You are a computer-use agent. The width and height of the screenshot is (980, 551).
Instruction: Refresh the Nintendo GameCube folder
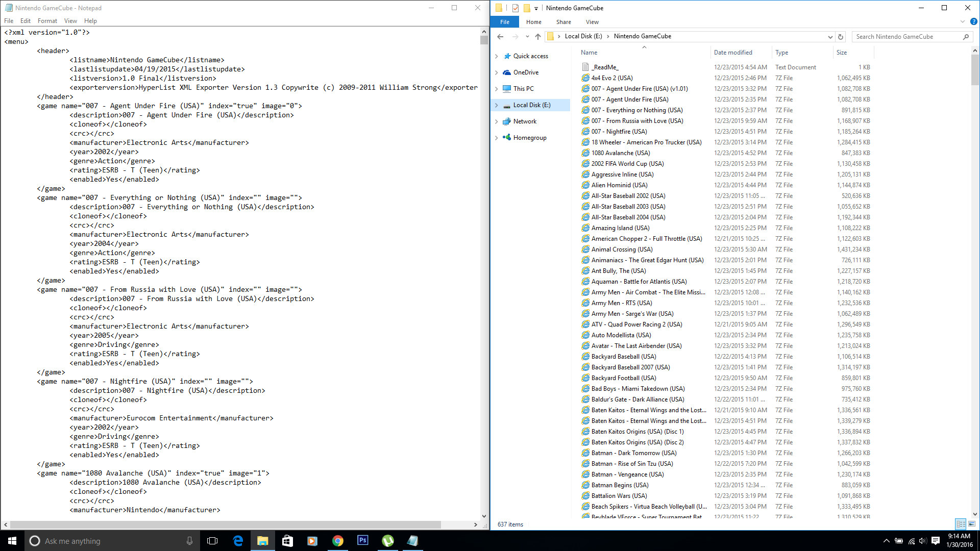click(x=841, y=37)
